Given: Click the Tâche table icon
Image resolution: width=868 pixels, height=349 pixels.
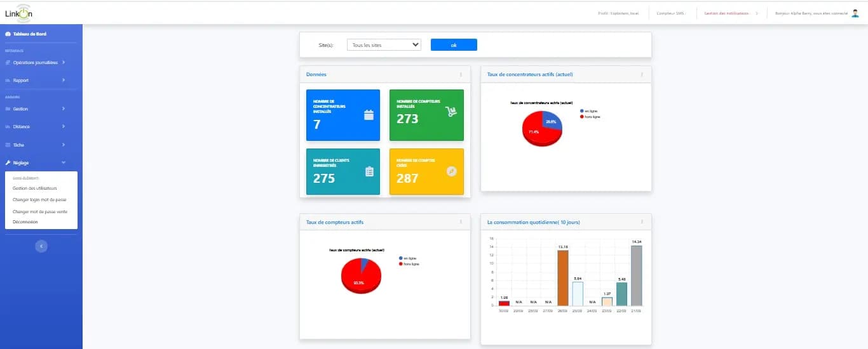Looking at the screenshot, I should [8, 145].
